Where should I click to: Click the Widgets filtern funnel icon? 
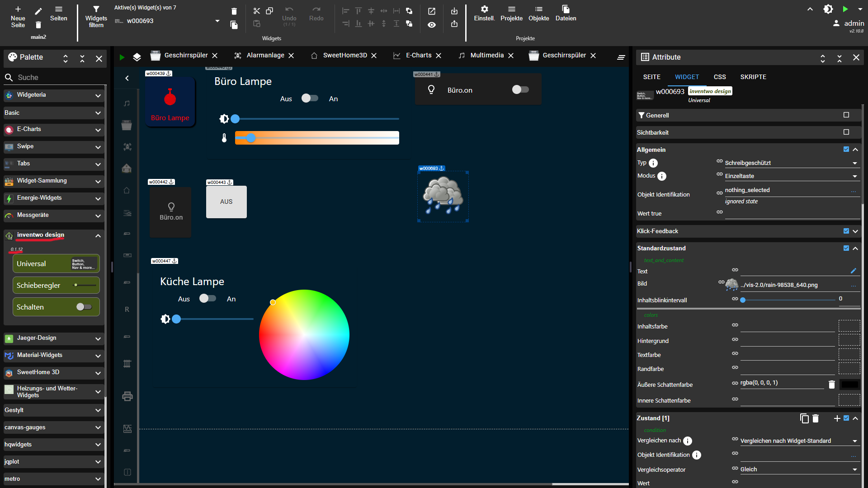pyautogui.click(x=96, y=9)
